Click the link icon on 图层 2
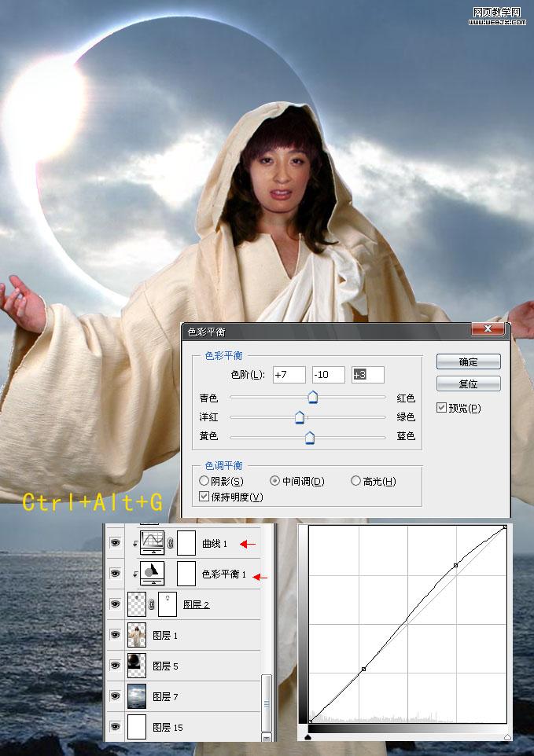This screenshot has height=756, width=534. click(x=152, y=604)
